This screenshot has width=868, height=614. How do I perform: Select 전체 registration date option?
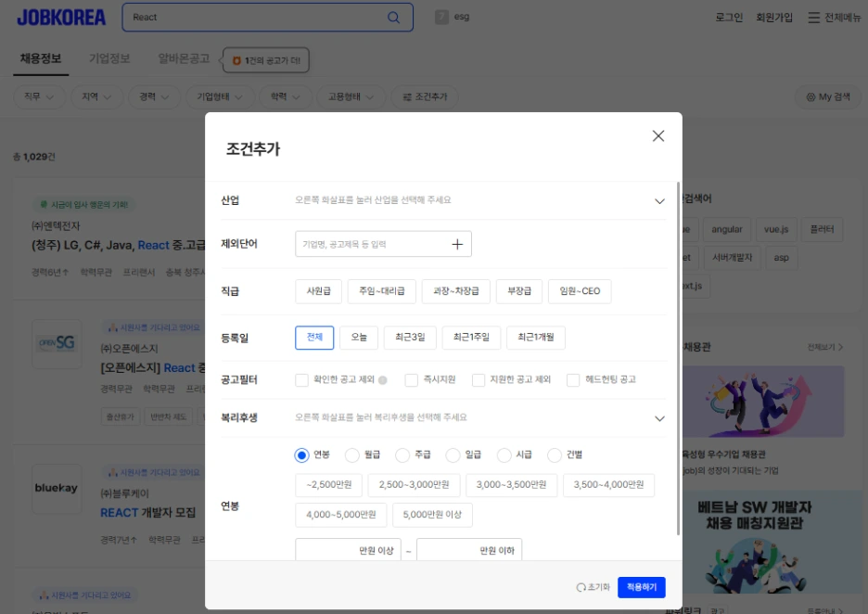(x=314, y=338)
